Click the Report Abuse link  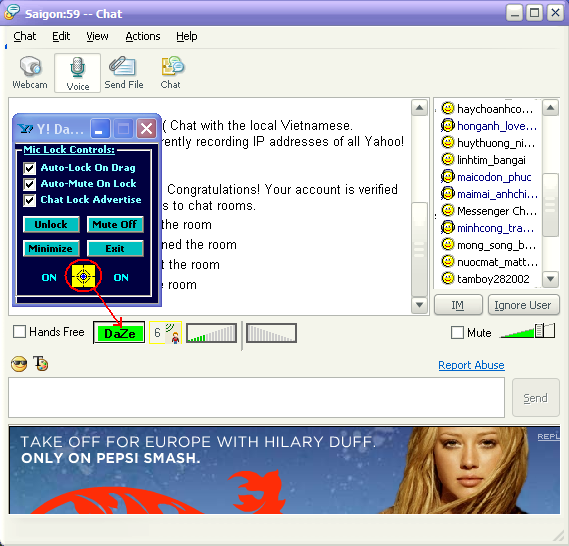(471, 365)
